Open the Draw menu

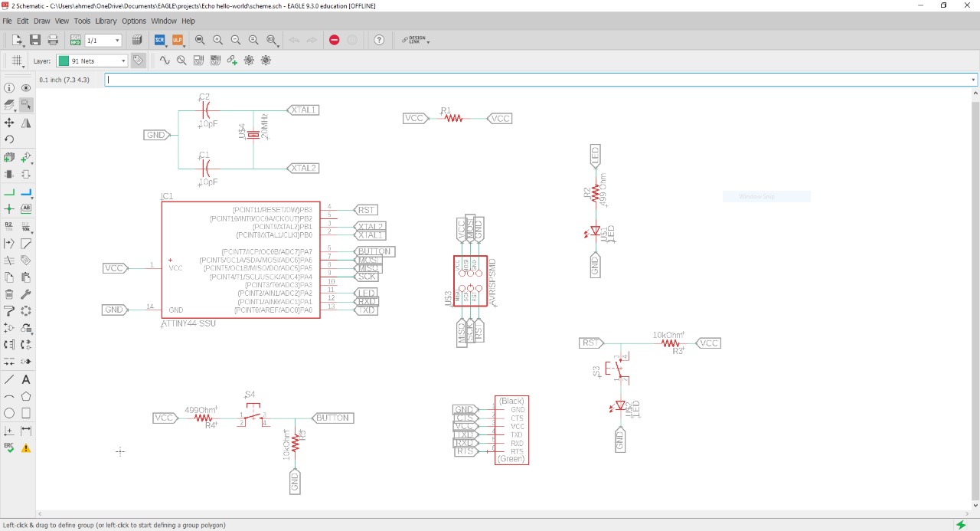pos(41,21)
